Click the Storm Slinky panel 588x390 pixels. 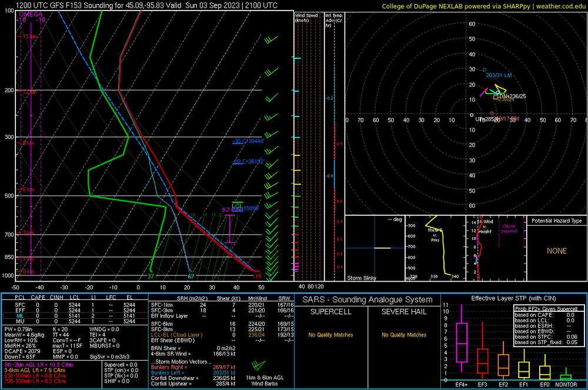click(373, 248)
